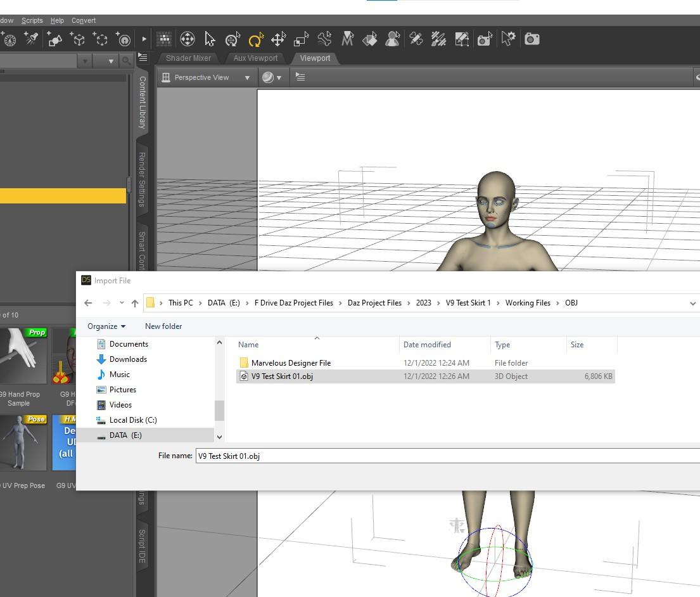Click the back arrow in Import dialog
Image resolution: width=700 pixels, height=597 pixels.
89,303
